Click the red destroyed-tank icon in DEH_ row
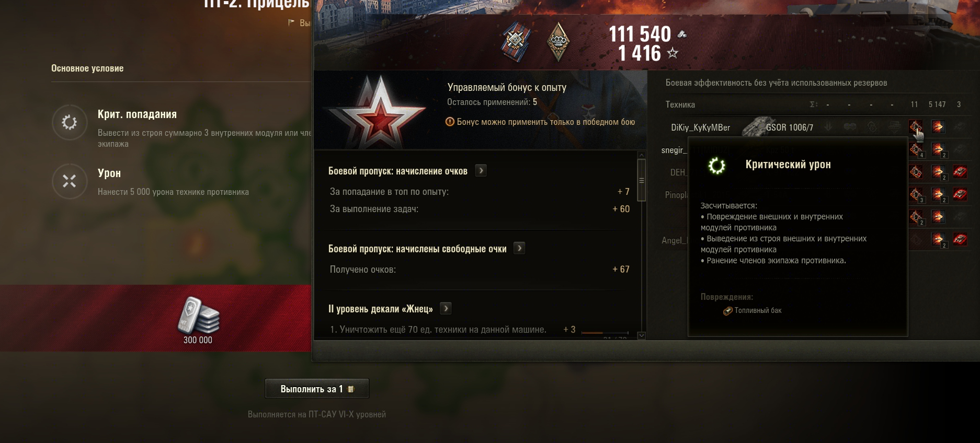Screen dimensions: 980x443 [960, 172]
